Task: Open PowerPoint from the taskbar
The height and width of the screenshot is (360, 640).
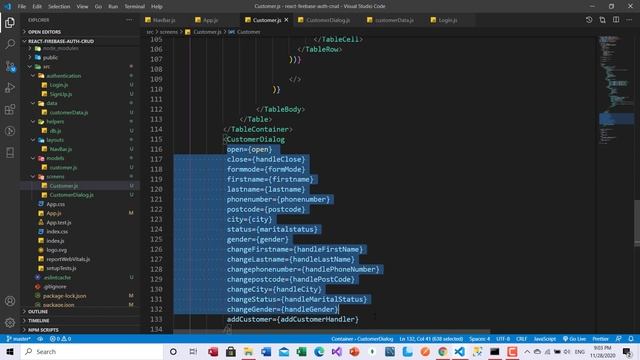Action: [x=354, y=351]
